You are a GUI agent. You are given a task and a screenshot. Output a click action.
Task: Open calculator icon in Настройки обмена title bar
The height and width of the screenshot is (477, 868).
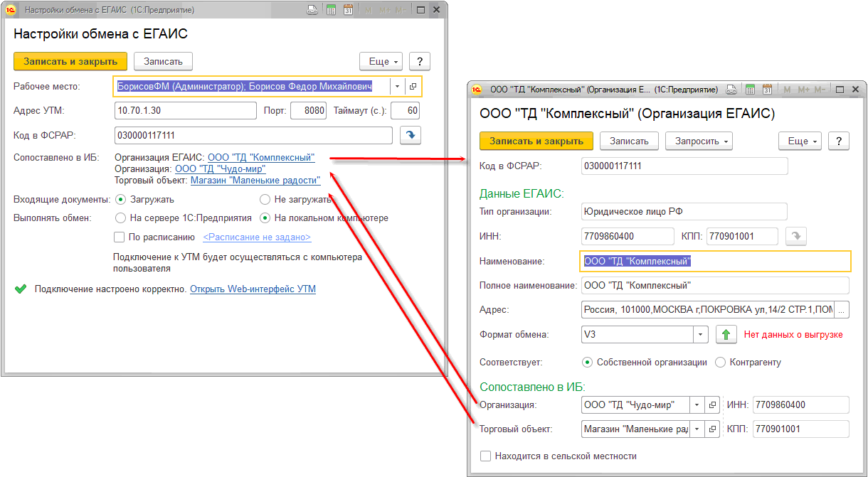(331, 11)
